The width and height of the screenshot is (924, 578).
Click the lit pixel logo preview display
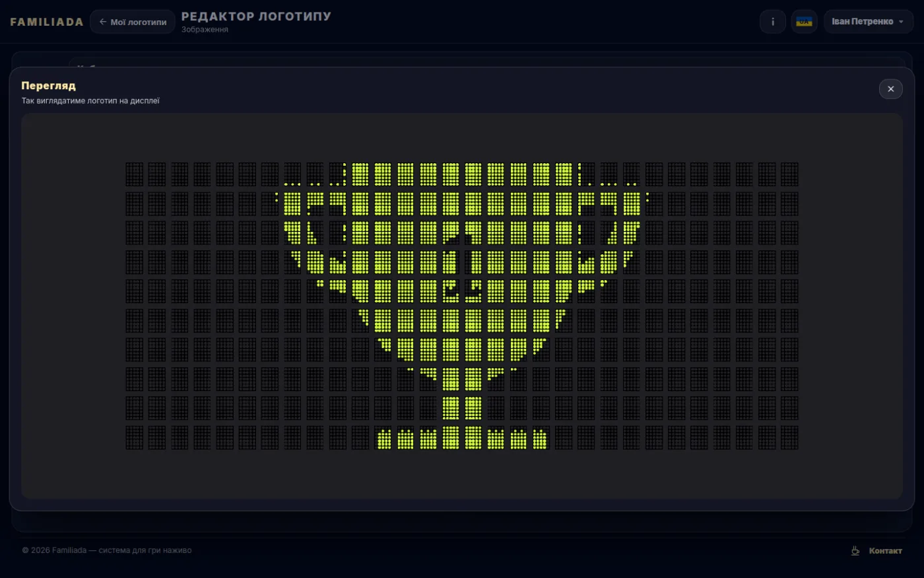tap(462, 306)
